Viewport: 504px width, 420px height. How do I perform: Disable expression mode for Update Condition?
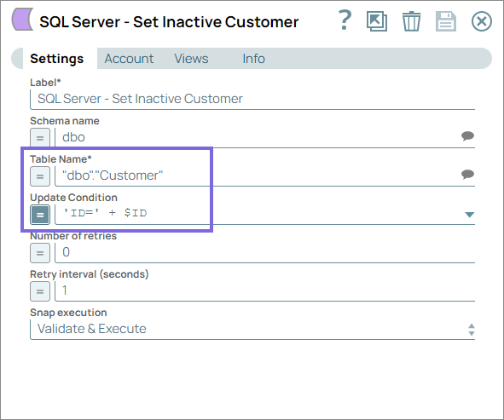click(x=40, y=215)
